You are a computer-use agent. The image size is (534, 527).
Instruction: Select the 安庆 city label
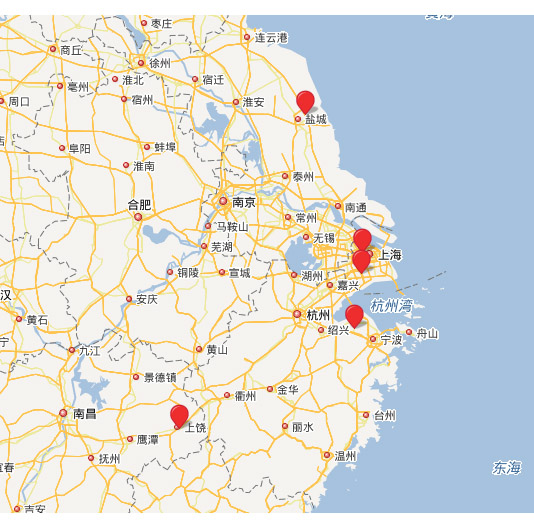[147, 299]
